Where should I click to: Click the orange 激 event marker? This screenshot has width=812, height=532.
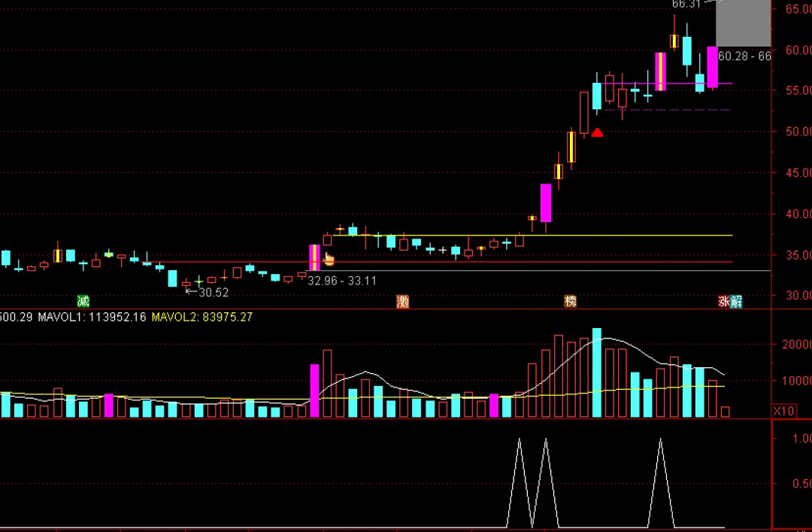(x=402, y=301)
